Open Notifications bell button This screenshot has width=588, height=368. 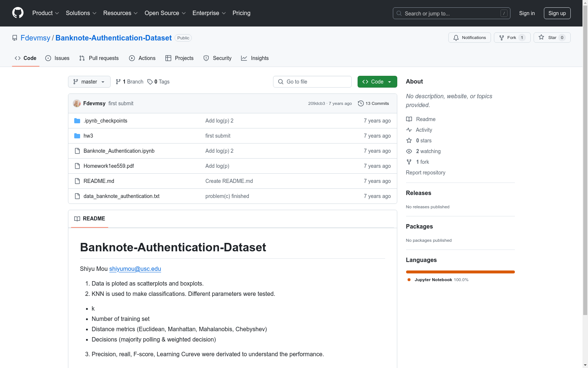coord(469,38)
